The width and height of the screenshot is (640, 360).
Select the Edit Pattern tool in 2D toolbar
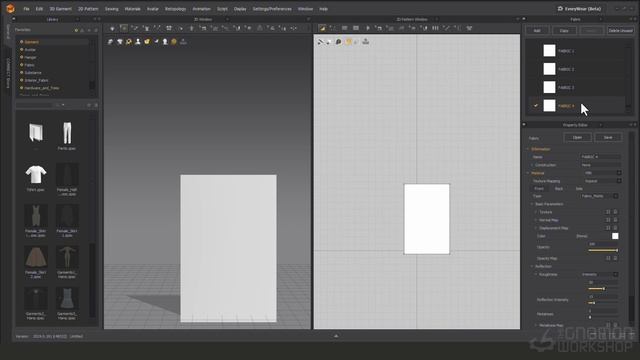(x=333, y=28)
